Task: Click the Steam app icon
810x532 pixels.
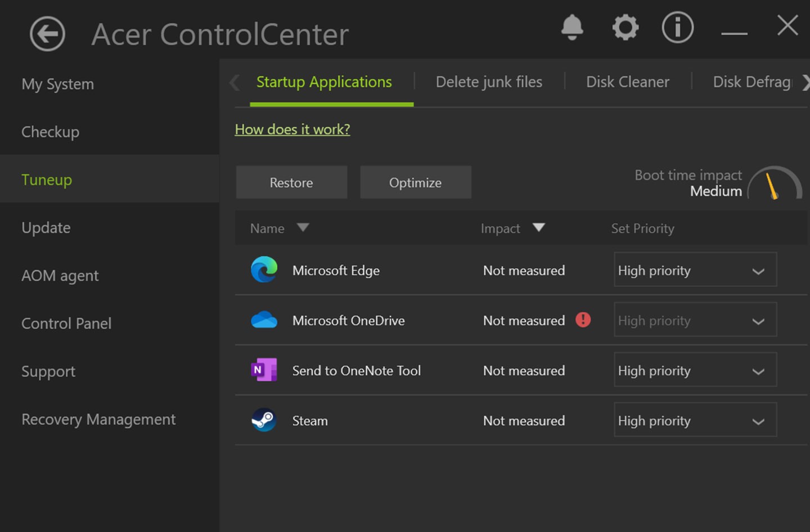Action: pos(264,420)
